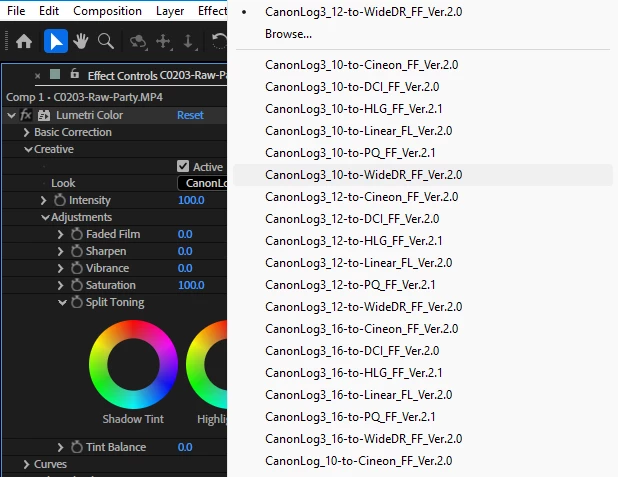Click the Home icon in the toolbar

pyautogui.click(x=24, y=41)
